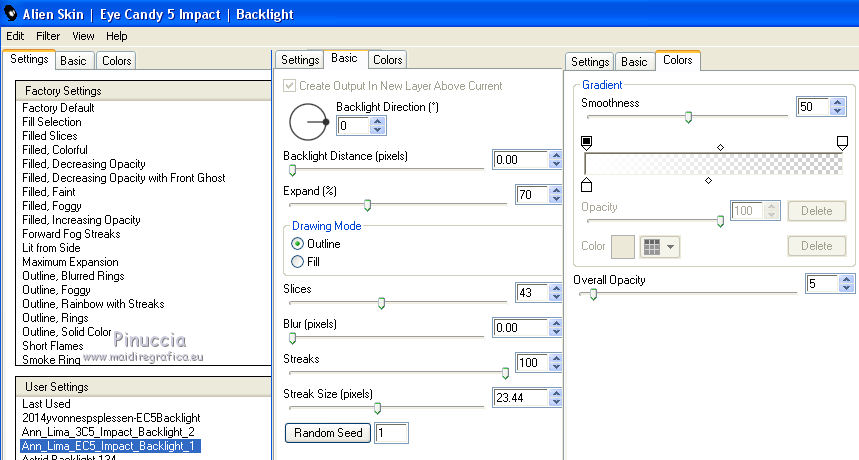Select 2014yvonnespsplessen-EC5Backlight user setting
The width and height of the screenshot is (859, 460).
(111, 418)
